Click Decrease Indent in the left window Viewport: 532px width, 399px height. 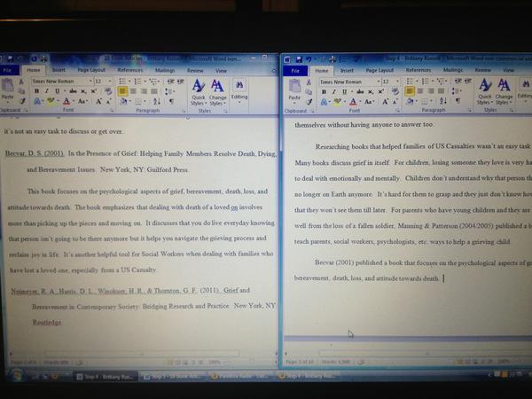170,81
